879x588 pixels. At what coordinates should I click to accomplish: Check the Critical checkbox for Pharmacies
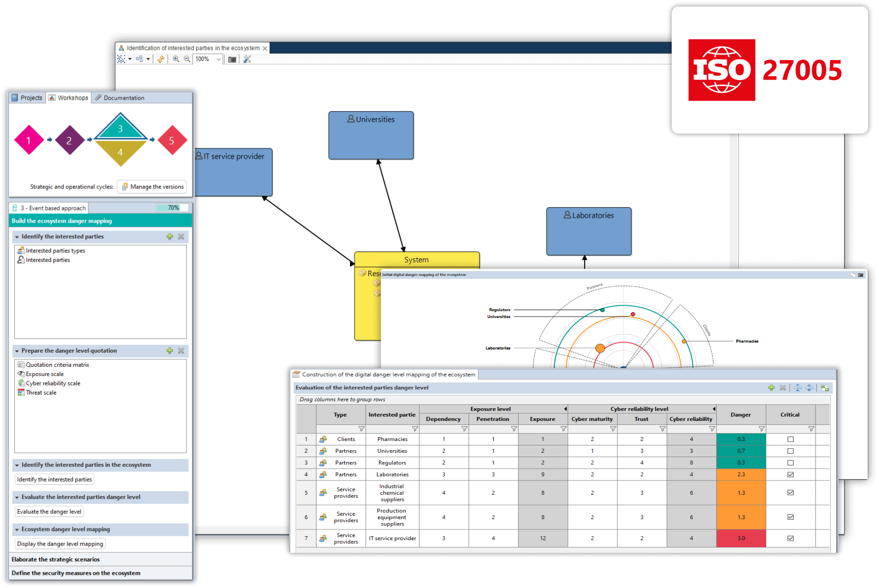[x=790, y=439]
